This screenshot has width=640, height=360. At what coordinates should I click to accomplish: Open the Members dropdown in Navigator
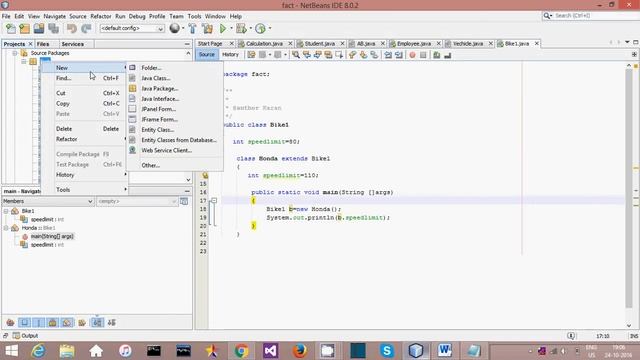point(48,201)
